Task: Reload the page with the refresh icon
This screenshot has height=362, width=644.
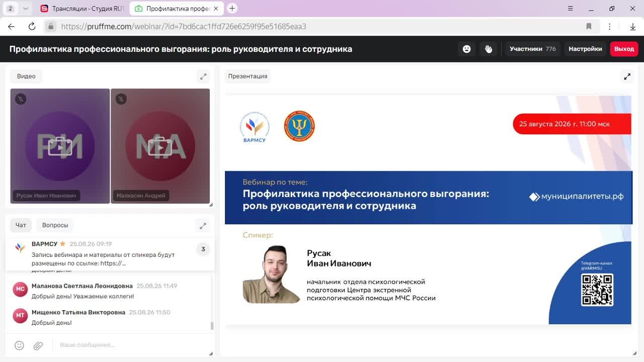Action: tap(32, 26)
